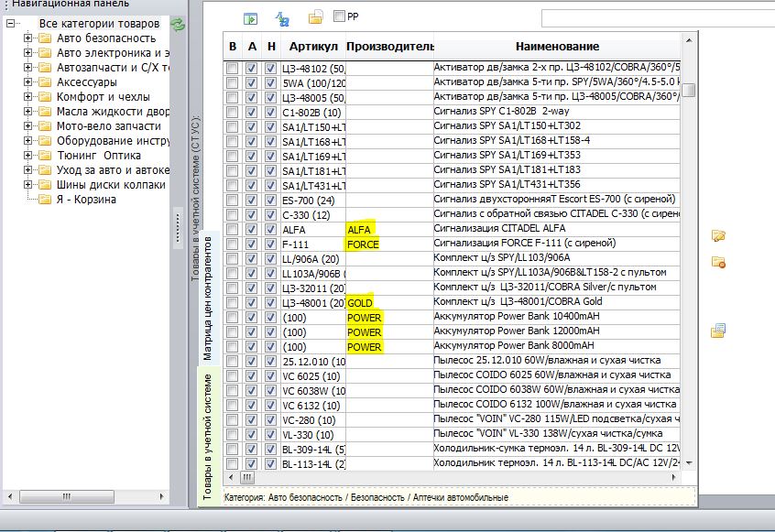Click the dotted panel splitter handle
The width and height of the screenshot is (775, 532).
click(178, 228)
